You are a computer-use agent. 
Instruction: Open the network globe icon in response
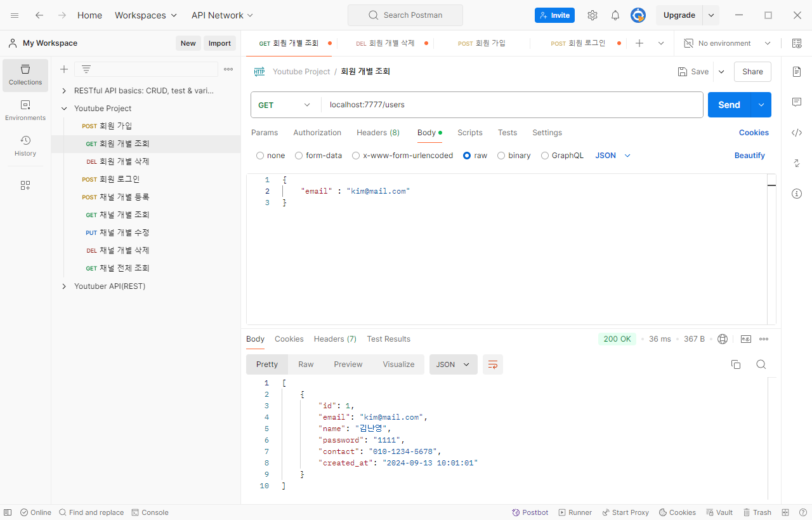(x=723, y=339)
